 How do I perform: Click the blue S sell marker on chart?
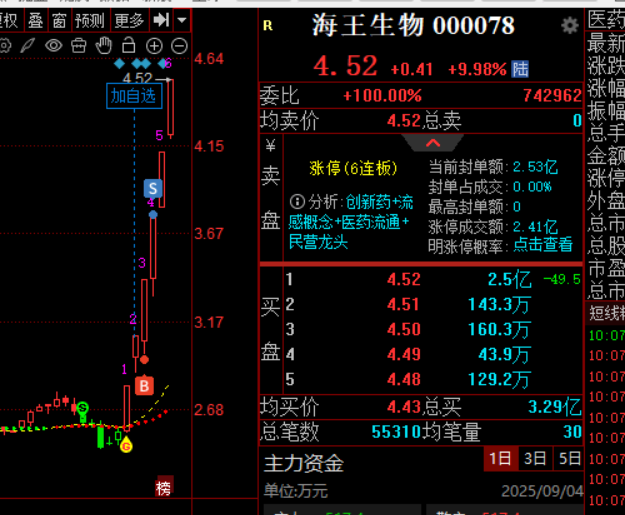[153, 189]
